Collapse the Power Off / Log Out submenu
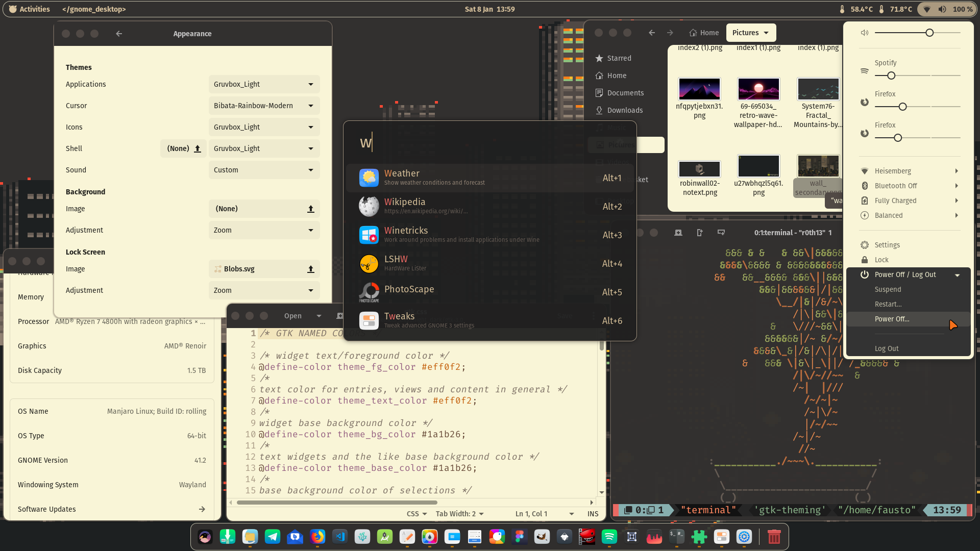This screenshot has height=551, width=980. [x=909, y=274]
